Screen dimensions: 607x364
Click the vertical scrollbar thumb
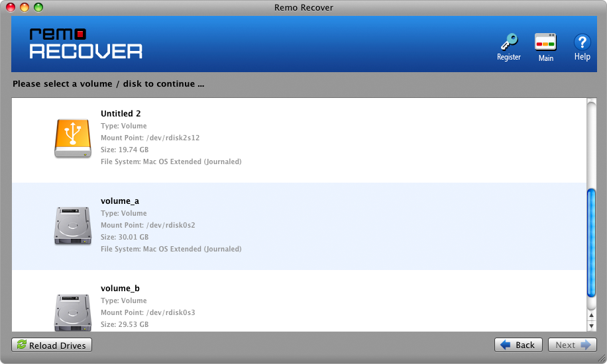(x=591, y=243)
